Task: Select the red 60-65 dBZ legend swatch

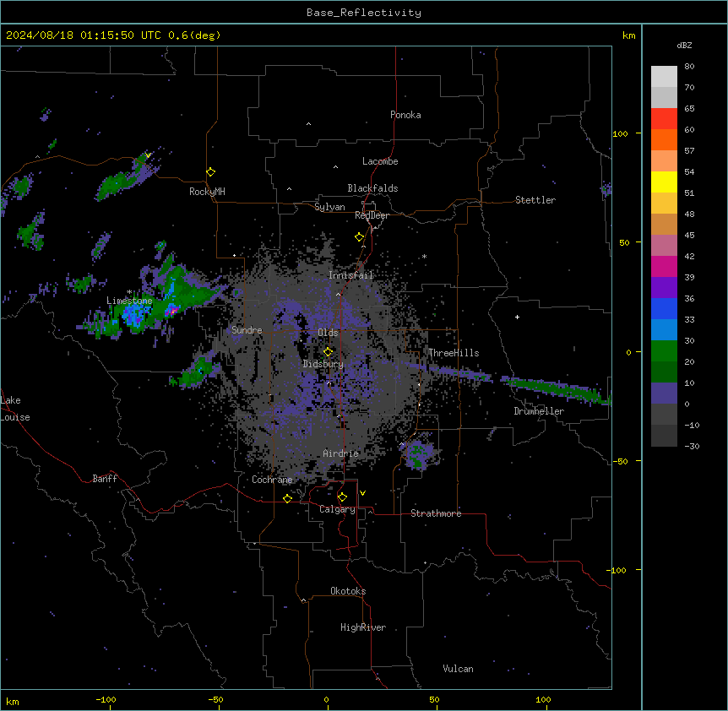Action: [664, 118]
